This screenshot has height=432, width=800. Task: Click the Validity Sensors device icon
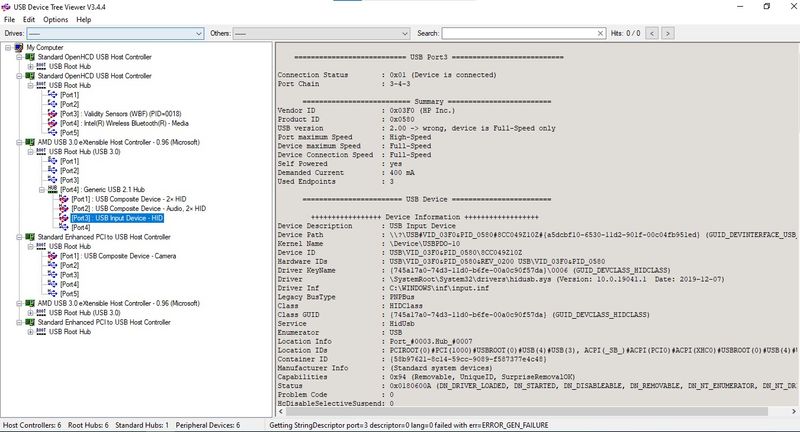click(x=52, y=113)
